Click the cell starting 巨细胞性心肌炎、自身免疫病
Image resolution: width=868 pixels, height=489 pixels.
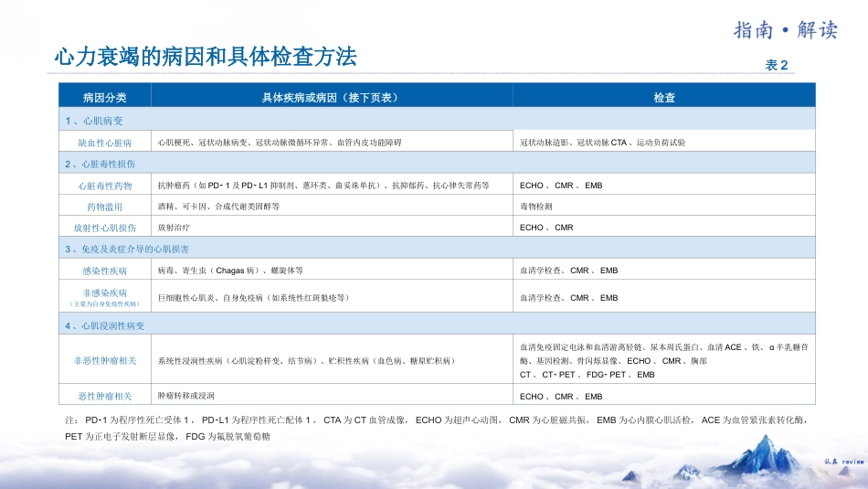tap(332, 297)
